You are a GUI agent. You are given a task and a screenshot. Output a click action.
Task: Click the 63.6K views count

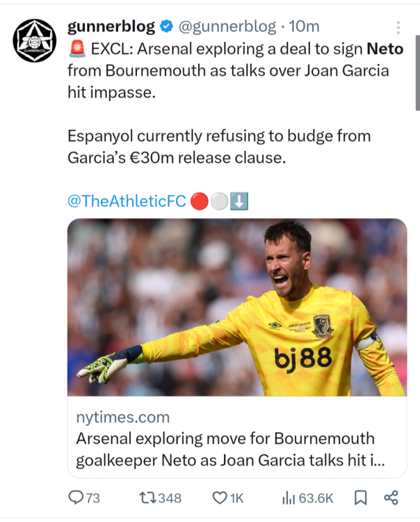click(316, 498)
